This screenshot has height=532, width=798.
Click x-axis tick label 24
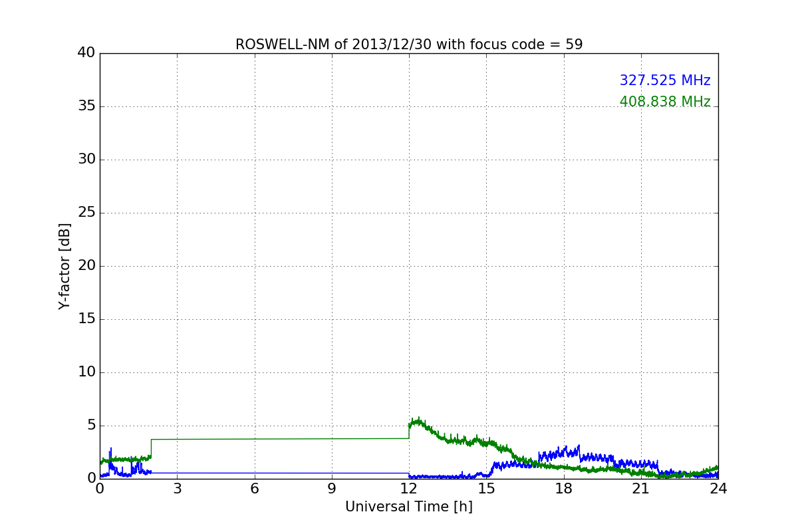(718, 489)
